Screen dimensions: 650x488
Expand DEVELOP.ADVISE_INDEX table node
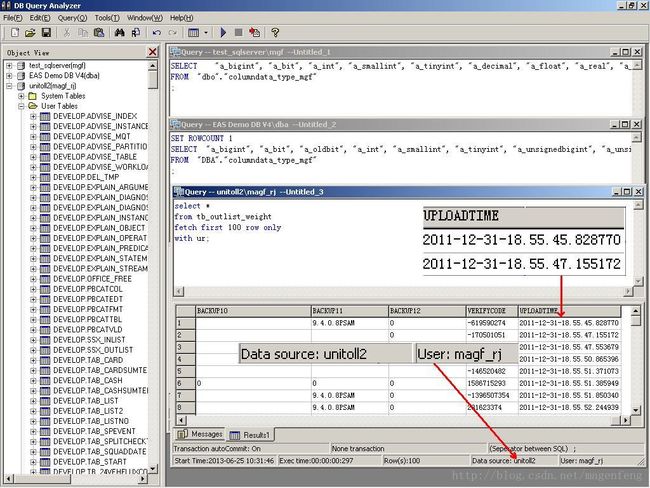[x=33, y=117]
